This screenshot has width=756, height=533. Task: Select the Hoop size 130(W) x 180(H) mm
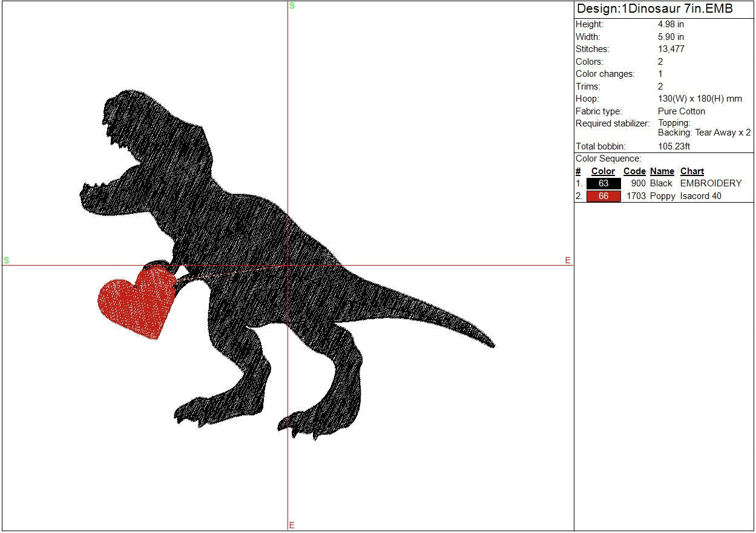700,99
